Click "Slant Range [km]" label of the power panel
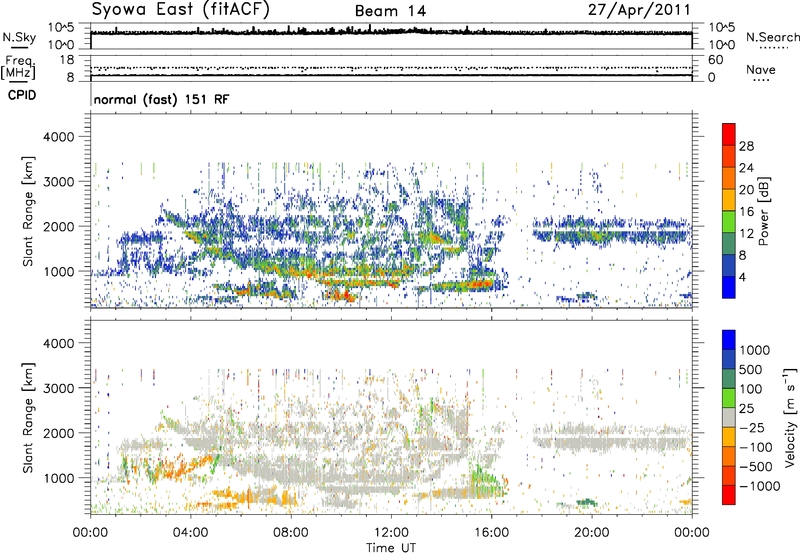The width and height of the screenshot is (800, 554). 28,211
